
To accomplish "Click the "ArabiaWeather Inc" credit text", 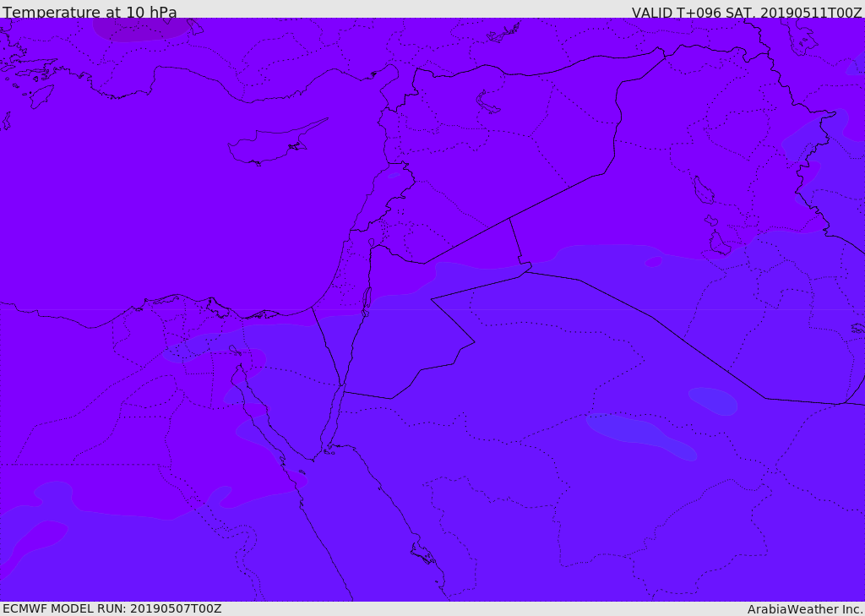I will (x=804, y=609).
